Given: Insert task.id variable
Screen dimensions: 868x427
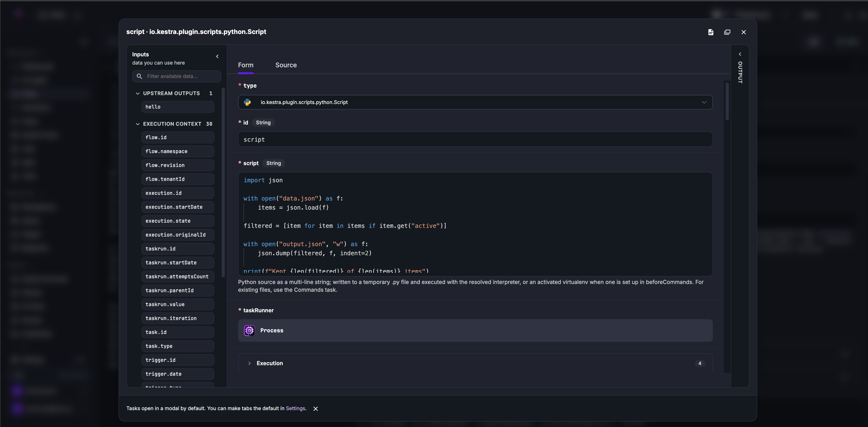Looking at the screenshot, I should coord(178,332).
